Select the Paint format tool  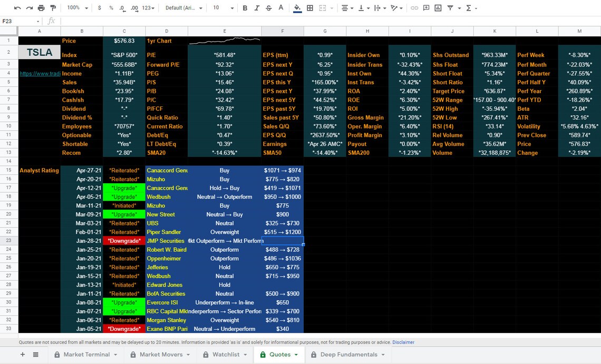click(x=53, y=8)
